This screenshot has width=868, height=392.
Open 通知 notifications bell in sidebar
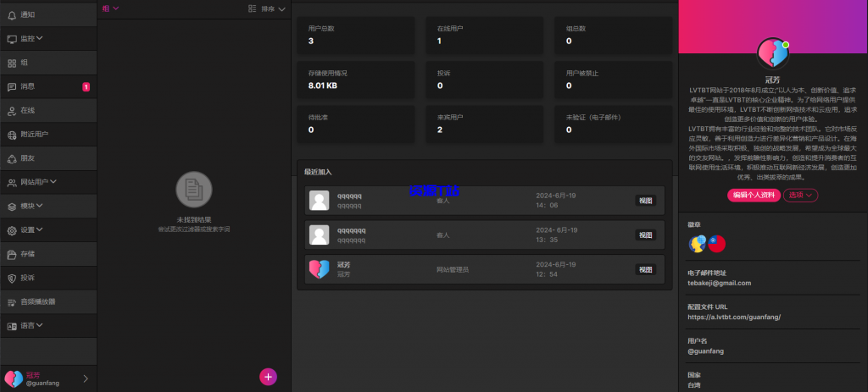(12, 14)
